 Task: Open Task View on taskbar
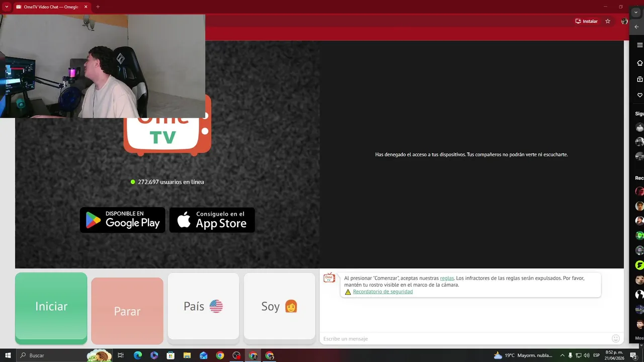[121, 355]
